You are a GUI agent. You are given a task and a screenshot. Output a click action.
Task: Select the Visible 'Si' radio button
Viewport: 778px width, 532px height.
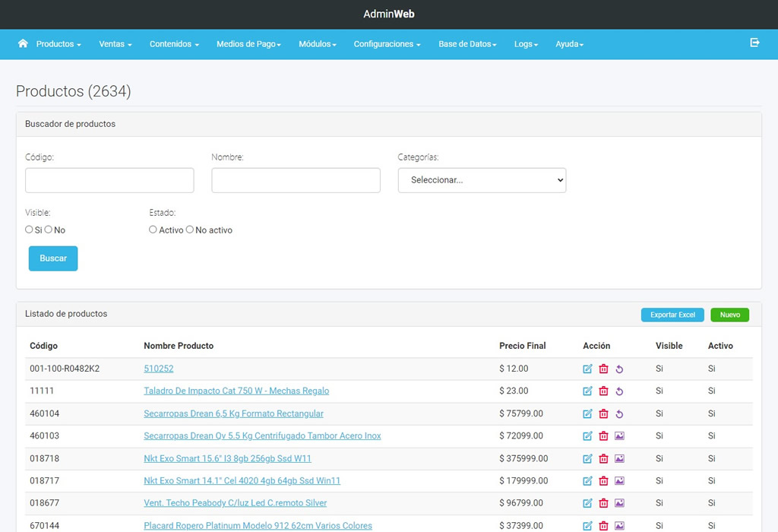tap(29, 230)
